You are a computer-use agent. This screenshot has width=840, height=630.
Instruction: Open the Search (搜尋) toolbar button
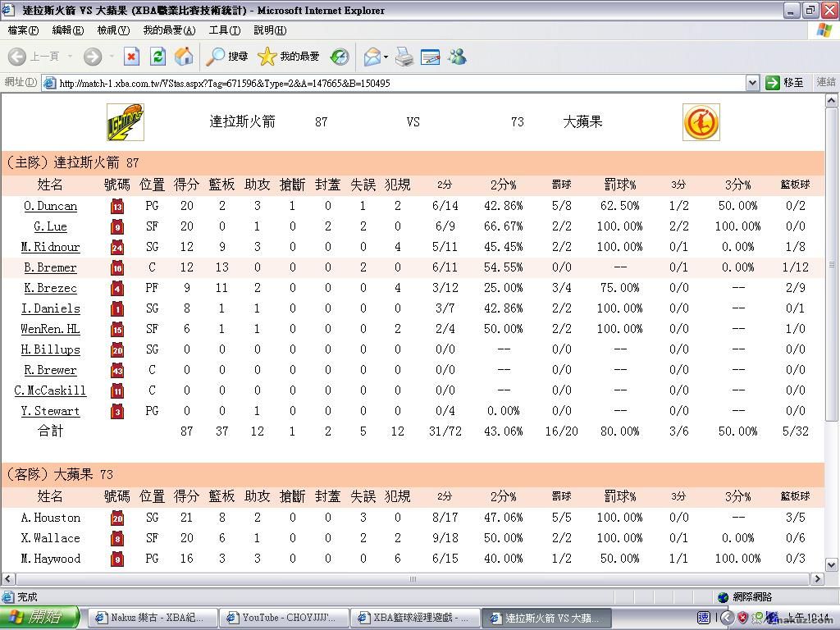point(227,57)
